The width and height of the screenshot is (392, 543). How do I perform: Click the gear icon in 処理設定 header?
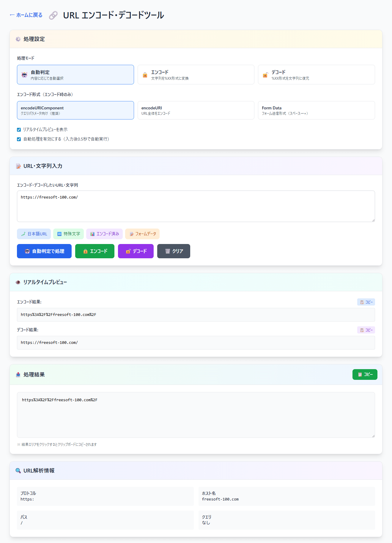pos(18,39)
